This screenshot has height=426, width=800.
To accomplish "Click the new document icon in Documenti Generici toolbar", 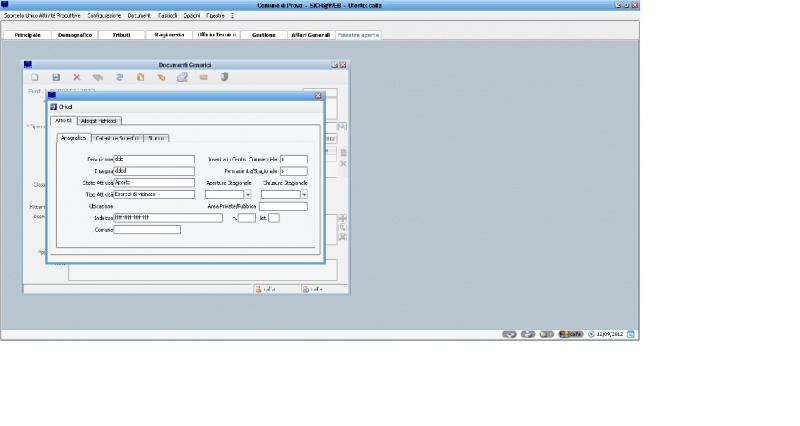I will click(35, 78).
